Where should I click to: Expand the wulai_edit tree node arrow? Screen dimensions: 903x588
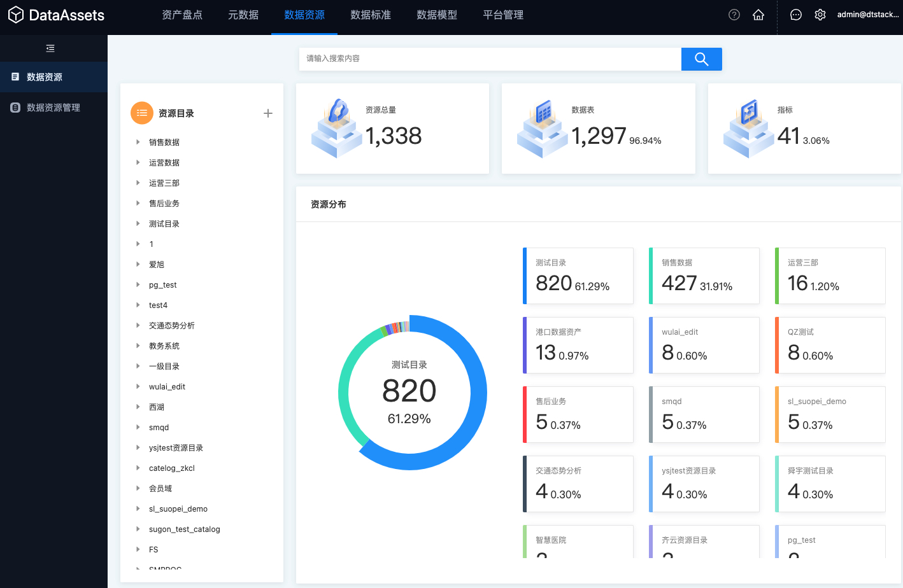tap(138, 386)
